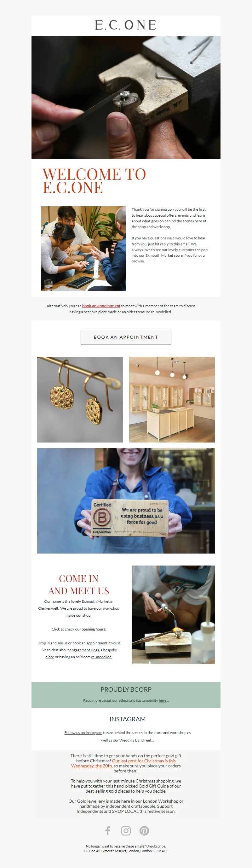Open the 'Follow us on Instagram' link
Image resolution: width=252 pixels, height=868 pixels.
coord(83,733)
